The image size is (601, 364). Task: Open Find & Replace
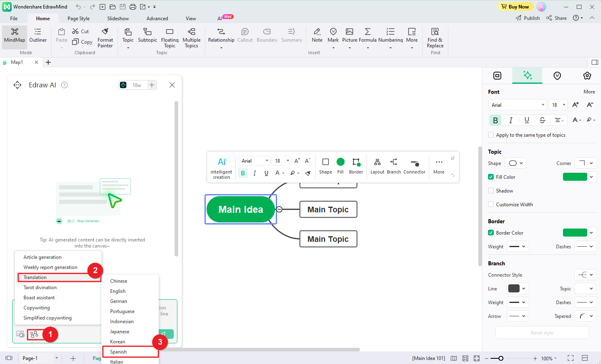(x=435, y=38)
